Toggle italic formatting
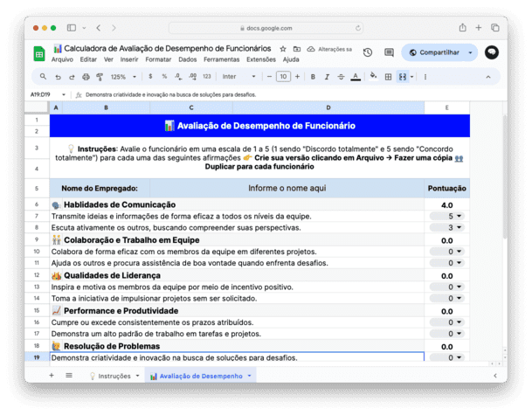The width and height of the screenshot is (532, 415). (x=327, y=77)
